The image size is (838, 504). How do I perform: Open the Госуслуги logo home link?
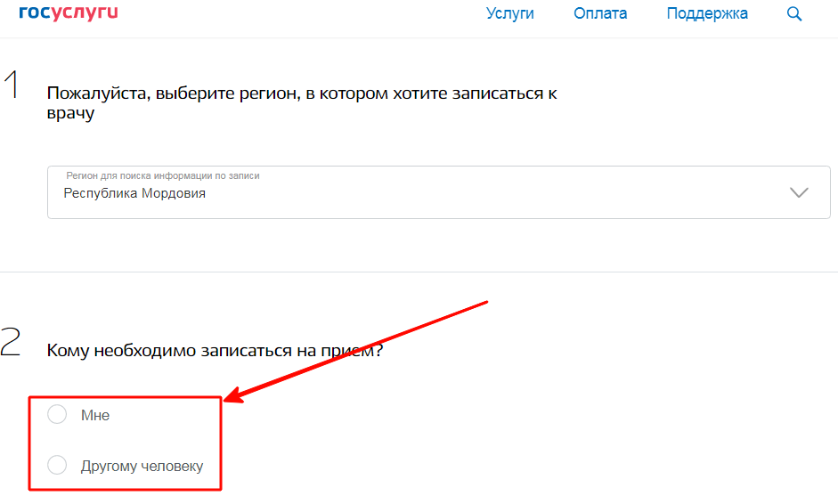click(69, 12)
